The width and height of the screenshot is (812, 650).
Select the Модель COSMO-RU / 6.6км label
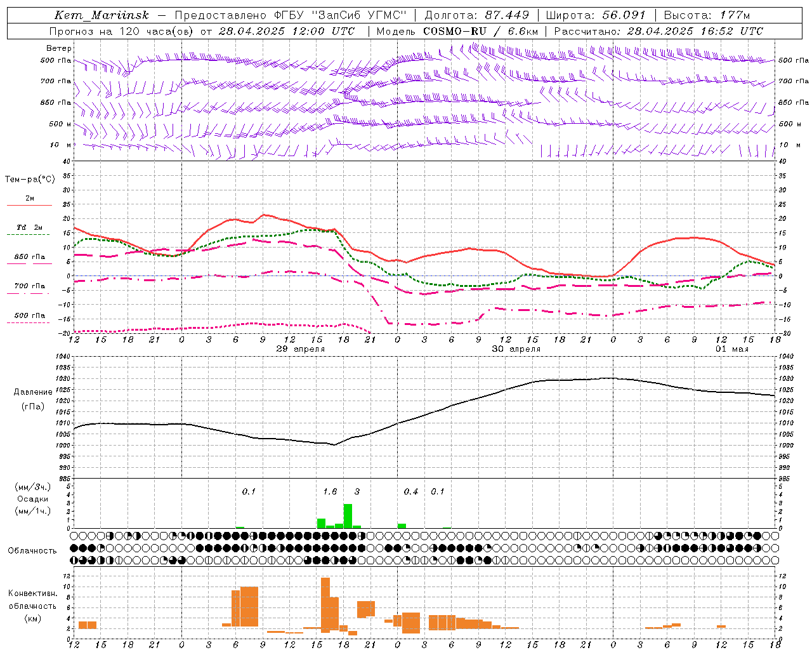point(457,31)
